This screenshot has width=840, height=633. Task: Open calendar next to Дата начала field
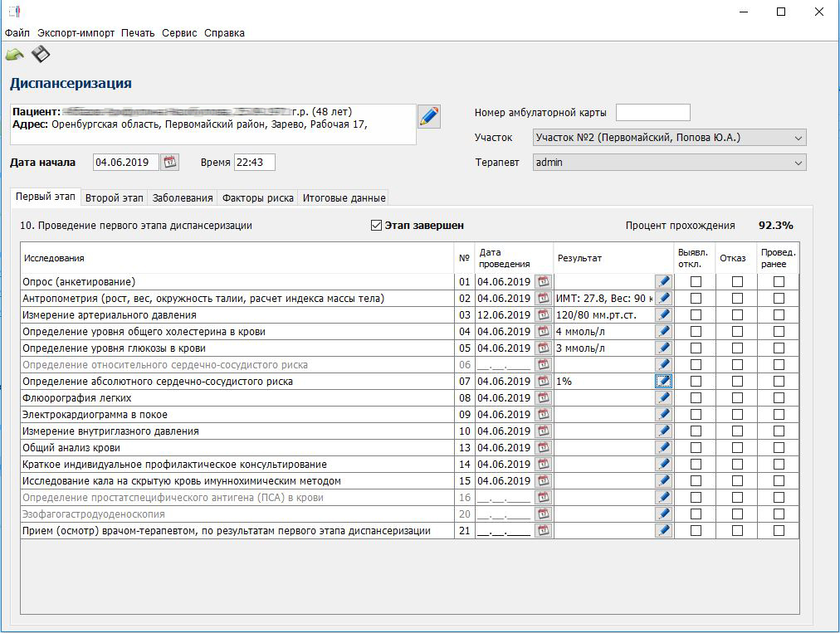(170, 163)
